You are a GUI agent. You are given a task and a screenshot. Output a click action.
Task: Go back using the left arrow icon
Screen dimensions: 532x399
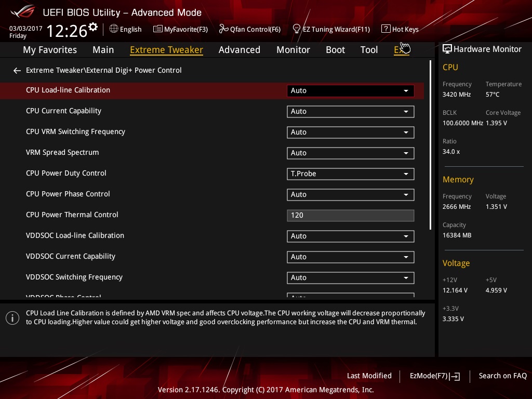17,70
